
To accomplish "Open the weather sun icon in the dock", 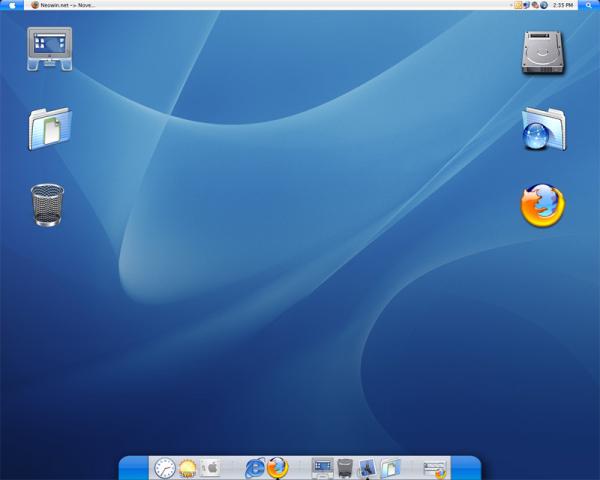I will [x=188, y=468].
